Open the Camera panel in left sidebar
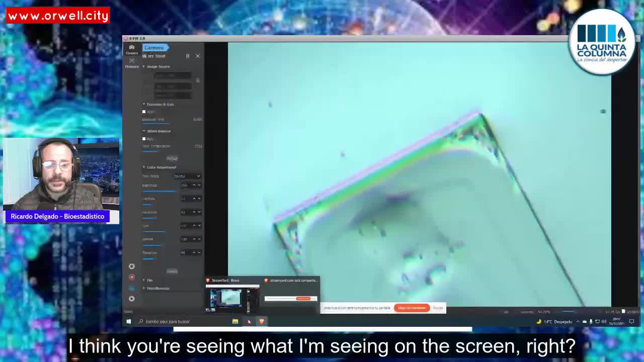The width and height of the screenshot is (644, 362). pyautogui.click(x=131, y=49)
